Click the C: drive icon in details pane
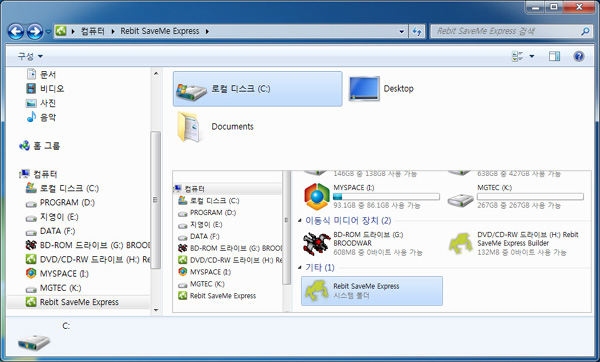This screenshot has width=600, height=362. (34, 342)
